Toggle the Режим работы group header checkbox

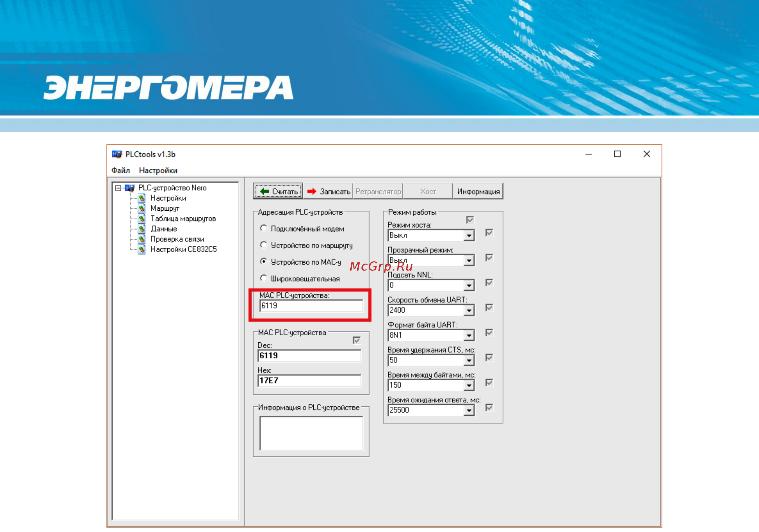click(x=470, y=220)
